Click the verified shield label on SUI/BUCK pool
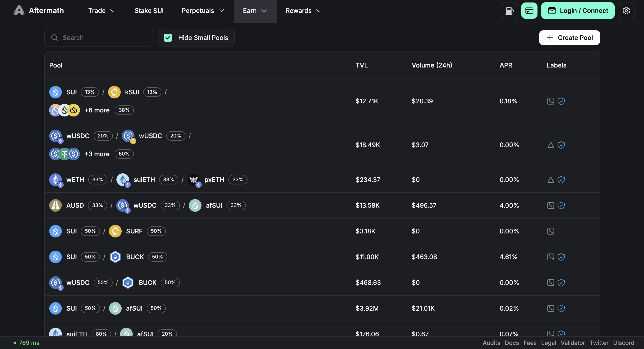 coord(561,257)
